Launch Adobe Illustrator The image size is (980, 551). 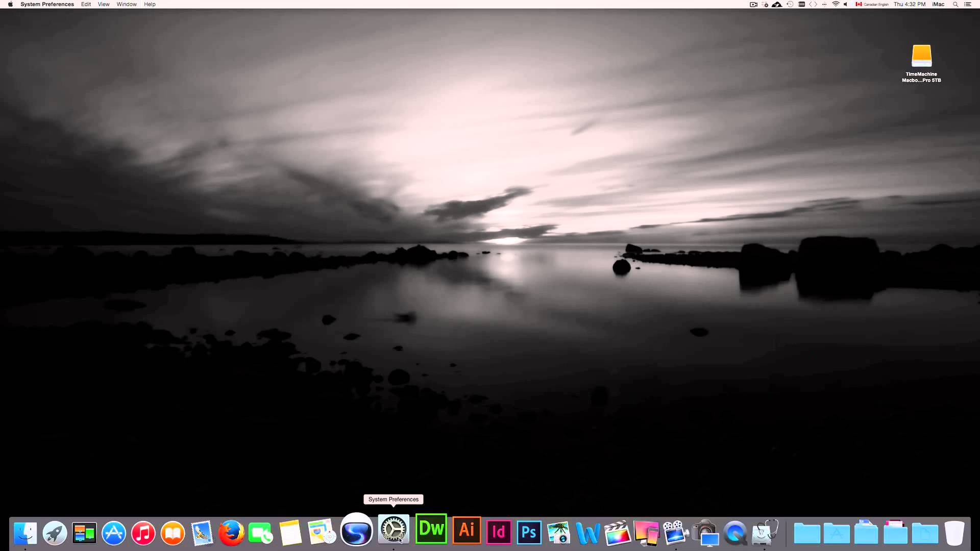point(466,532)
